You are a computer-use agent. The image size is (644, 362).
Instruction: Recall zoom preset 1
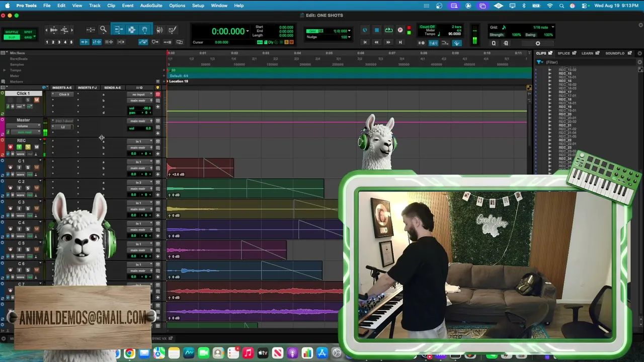(47, 42)
